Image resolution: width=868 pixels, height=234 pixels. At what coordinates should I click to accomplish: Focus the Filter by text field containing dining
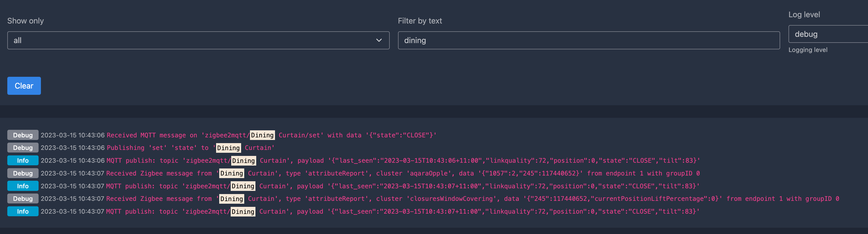(589, 40)
